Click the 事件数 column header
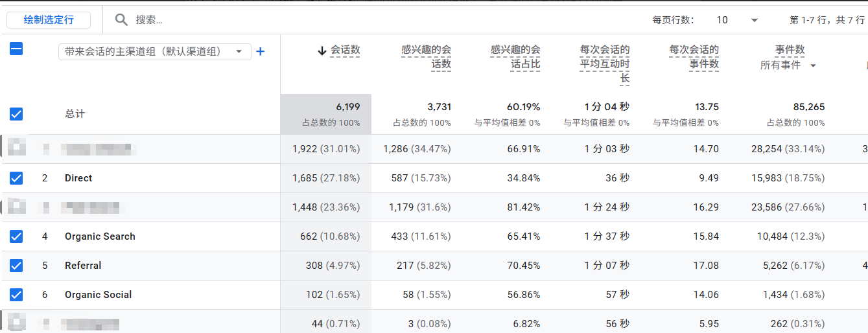Screen dimensions: 868x333 [790, 50]
